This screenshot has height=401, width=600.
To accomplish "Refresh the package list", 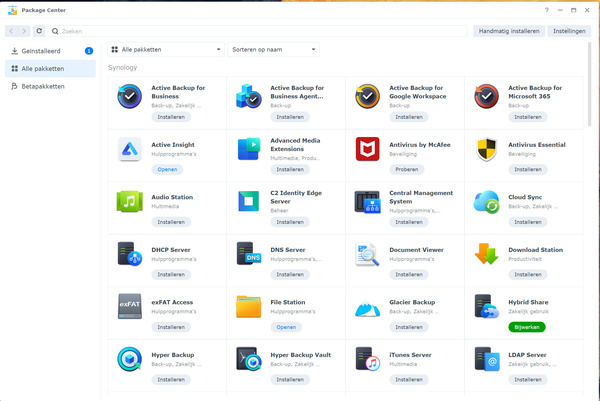I will point(39,31).
